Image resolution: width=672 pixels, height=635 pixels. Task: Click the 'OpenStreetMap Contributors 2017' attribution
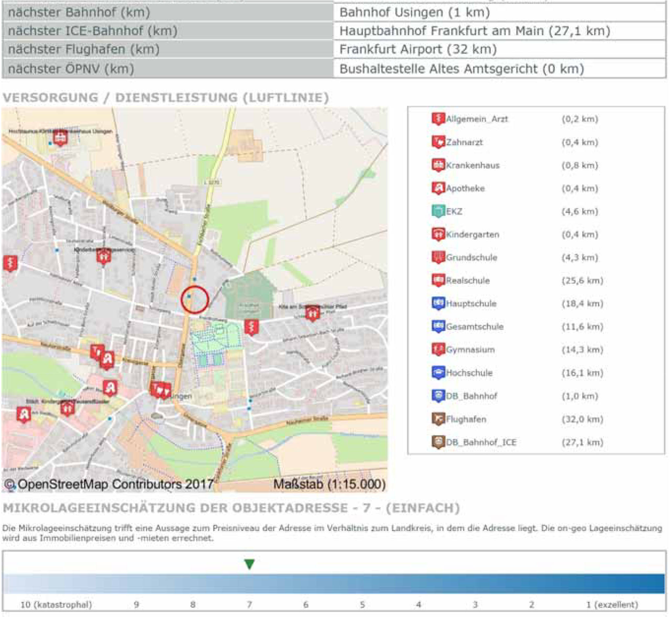pos(109,484)
